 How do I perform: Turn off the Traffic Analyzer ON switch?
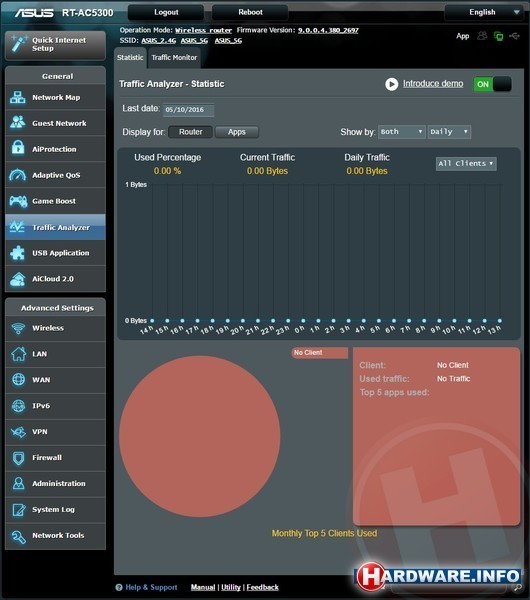click(492, 84)
